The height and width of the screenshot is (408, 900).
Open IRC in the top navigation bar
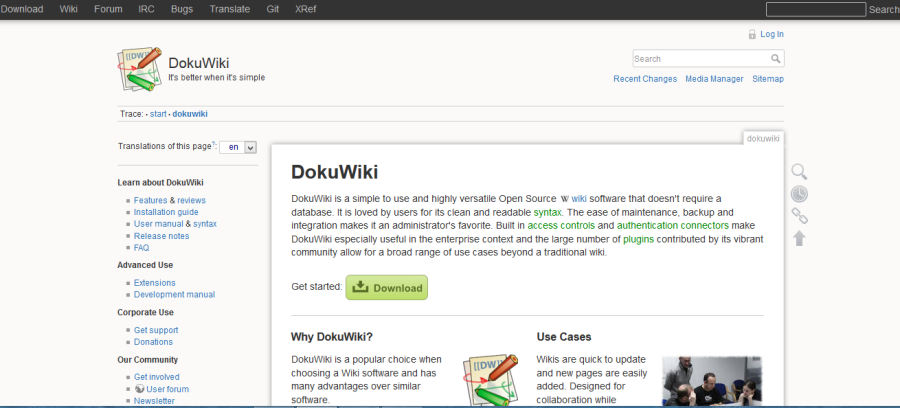[x=146, y=9]
